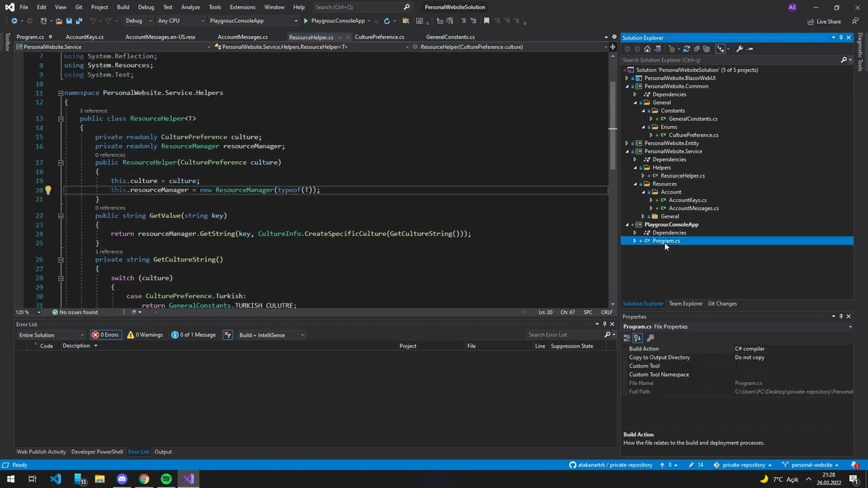The image size is (868, 488).
Task: Click Show All Files icon in Solution Explorer
Action: tap(707, 49)
